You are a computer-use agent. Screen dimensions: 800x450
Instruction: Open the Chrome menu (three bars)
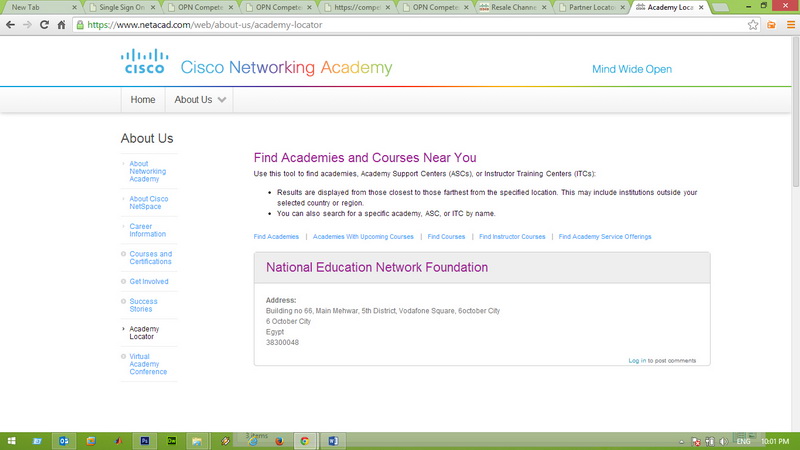pyautogui.click(x=790, y=24)
